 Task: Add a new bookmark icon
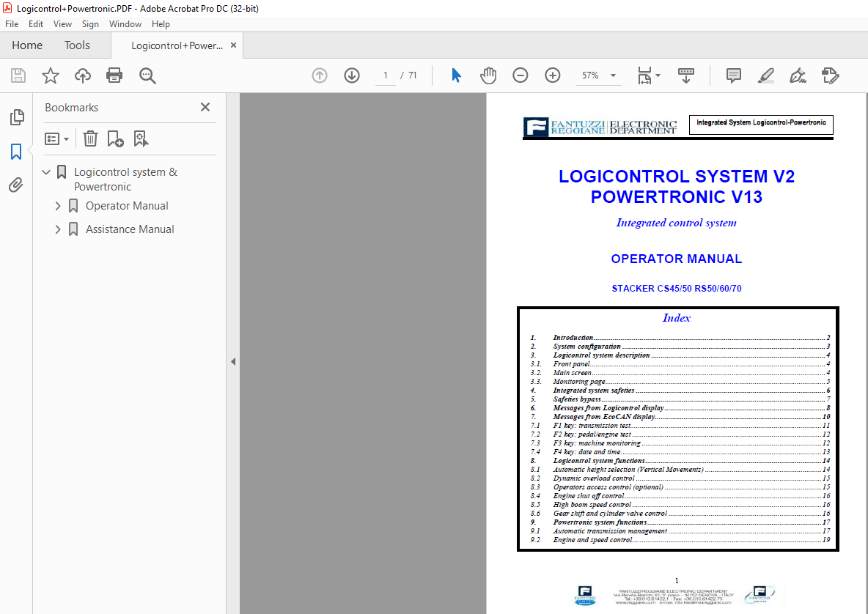click(x=115, y=138)
